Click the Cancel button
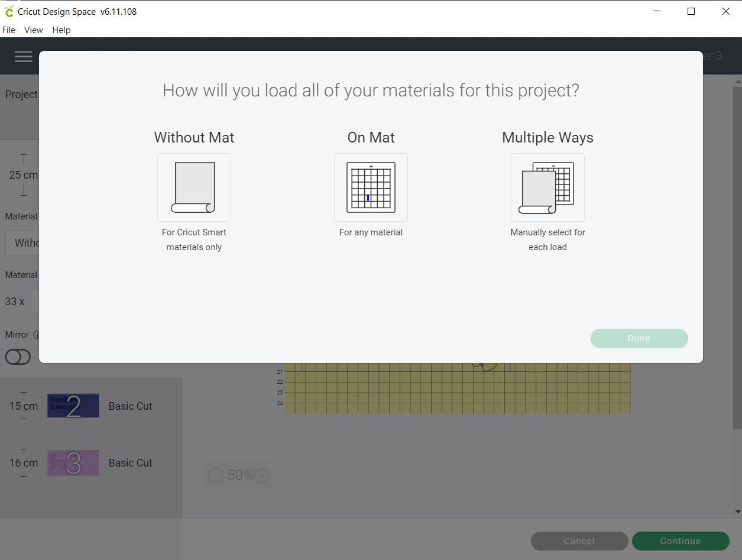 [579, 540]
